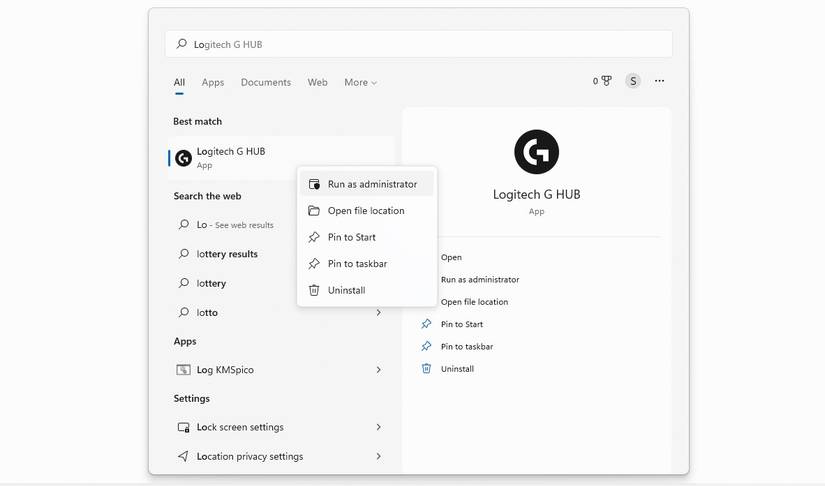Click Open in the right details panel

(x=451, y=257)
